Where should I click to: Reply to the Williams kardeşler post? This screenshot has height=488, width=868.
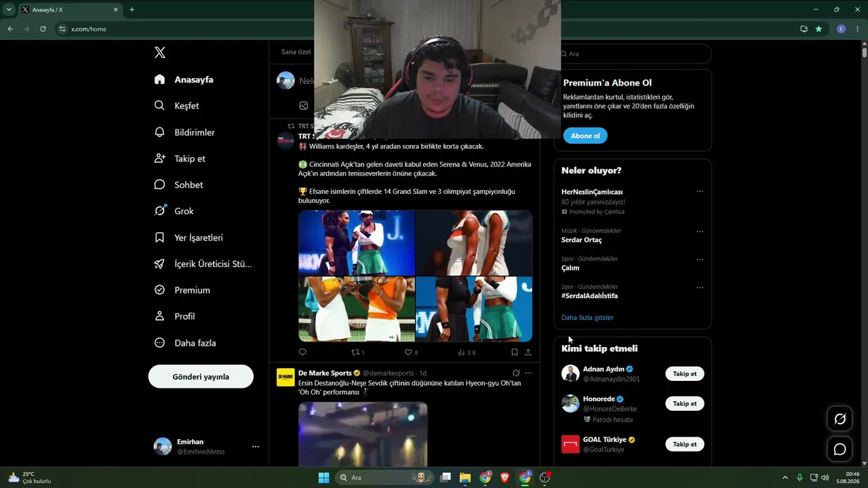[302, 352]
